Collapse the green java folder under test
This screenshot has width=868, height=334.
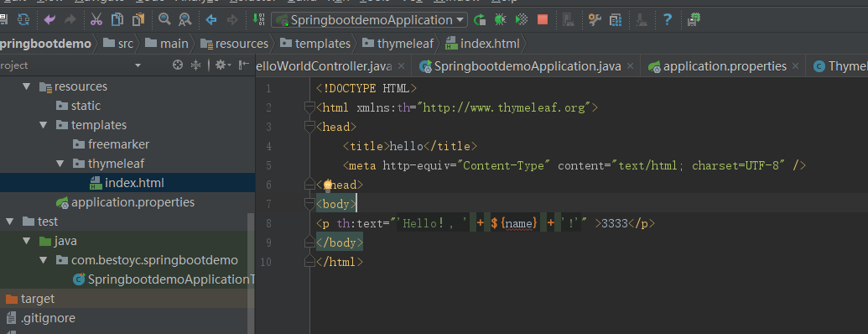click(26, 241)
